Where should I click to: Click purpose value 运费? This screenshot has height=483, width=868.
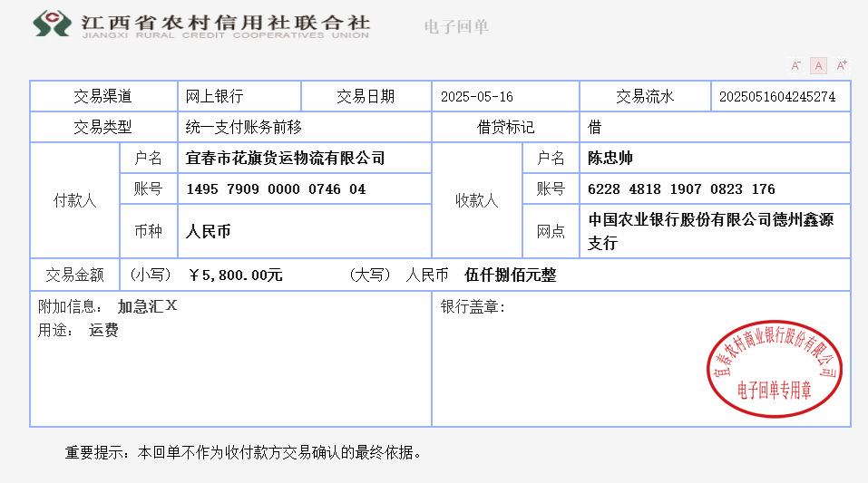[x=103, y=330]
